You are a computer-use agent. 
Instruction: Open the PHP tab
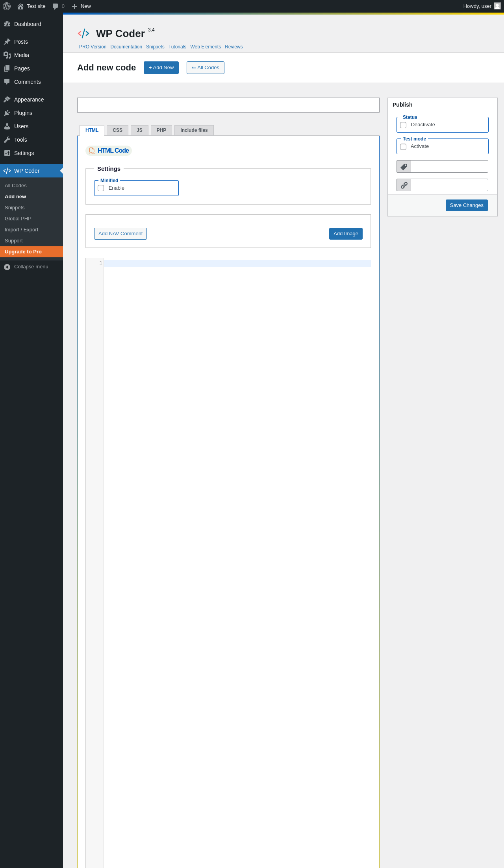click(x=161, y=130)
